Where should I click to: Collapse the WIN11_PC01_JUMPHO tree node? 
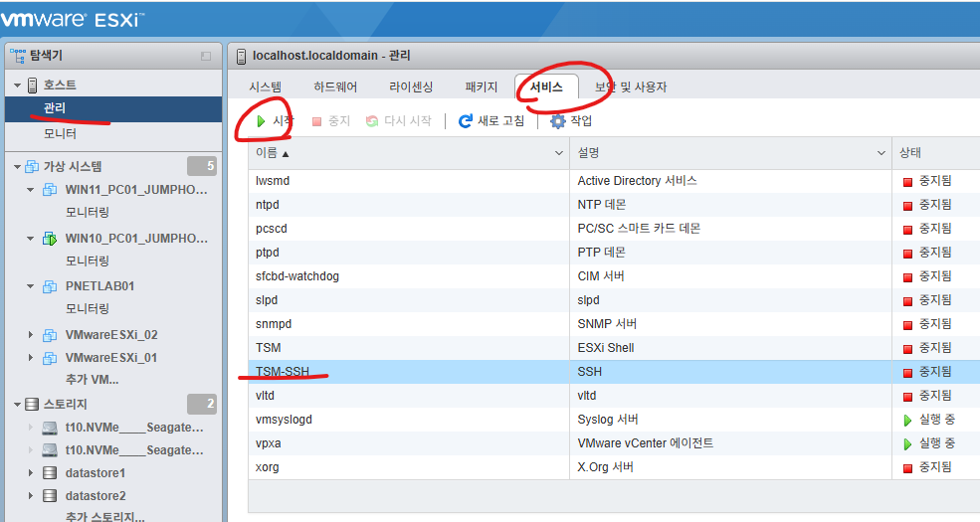click(x=30, y=190)
